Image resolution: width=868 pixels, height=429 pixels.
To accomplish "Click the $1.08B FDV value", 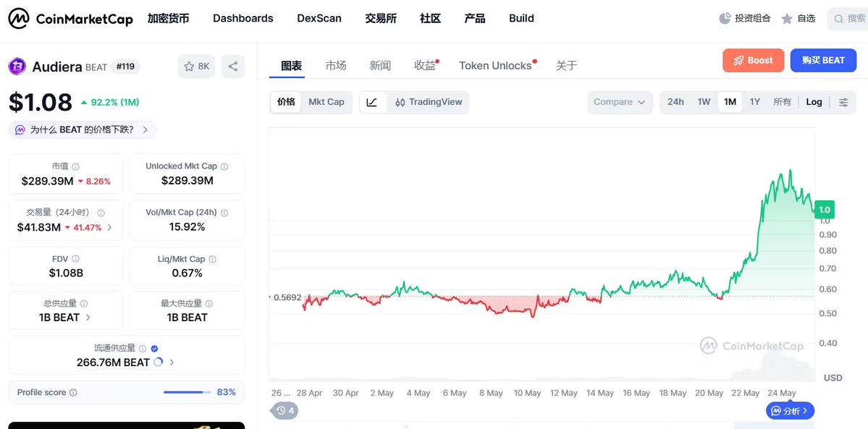I will pyautogui.click(x=66, y=273).
